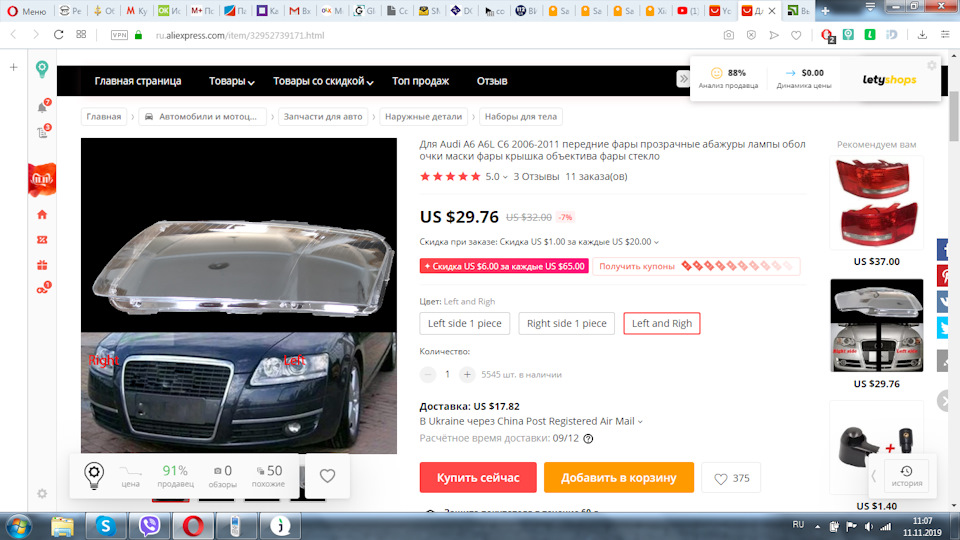
Task: Open Opera from the taskbar
Action: click(x=193, y=525)
